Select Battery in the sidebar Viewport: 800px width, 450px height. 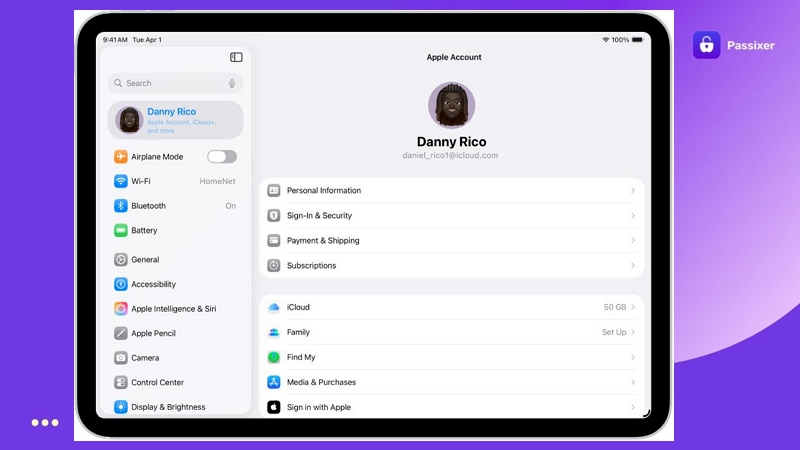pos(175,231)
